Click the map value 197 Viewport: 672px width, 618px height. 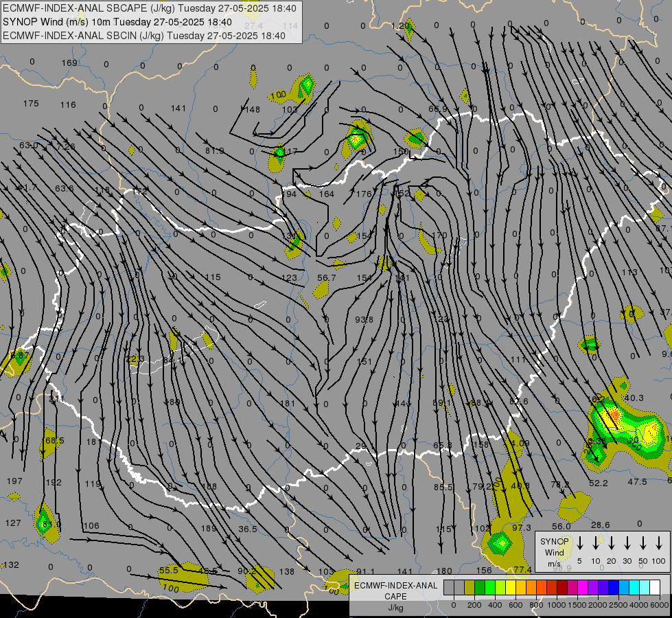pyautogui.click(x=14, y=481)
